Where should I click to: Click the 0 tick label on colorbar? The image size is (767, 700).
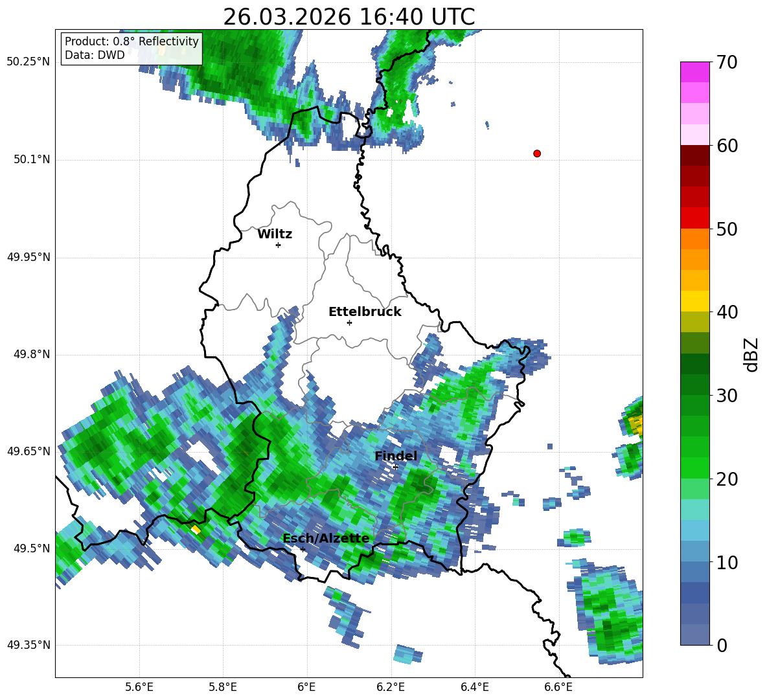722,645
